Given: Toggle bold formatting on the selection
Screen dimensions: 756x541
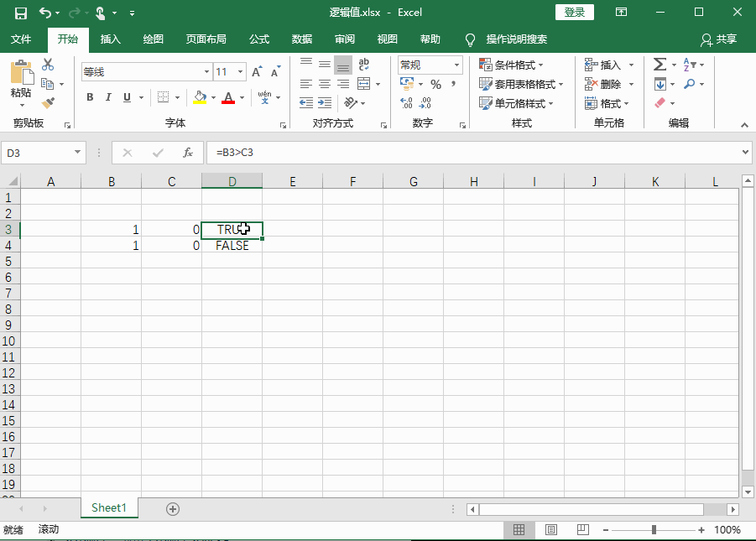Looking at the screenshot, I should (90, 97).
